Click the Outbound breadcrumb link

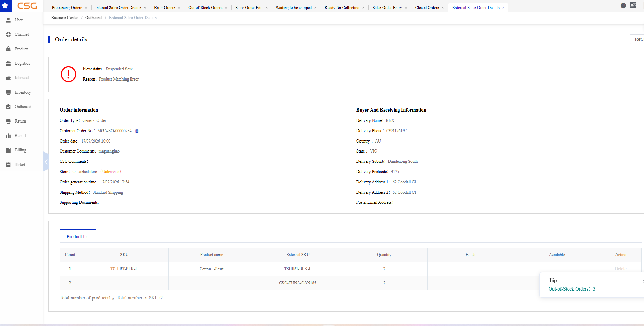coord(94,18)
